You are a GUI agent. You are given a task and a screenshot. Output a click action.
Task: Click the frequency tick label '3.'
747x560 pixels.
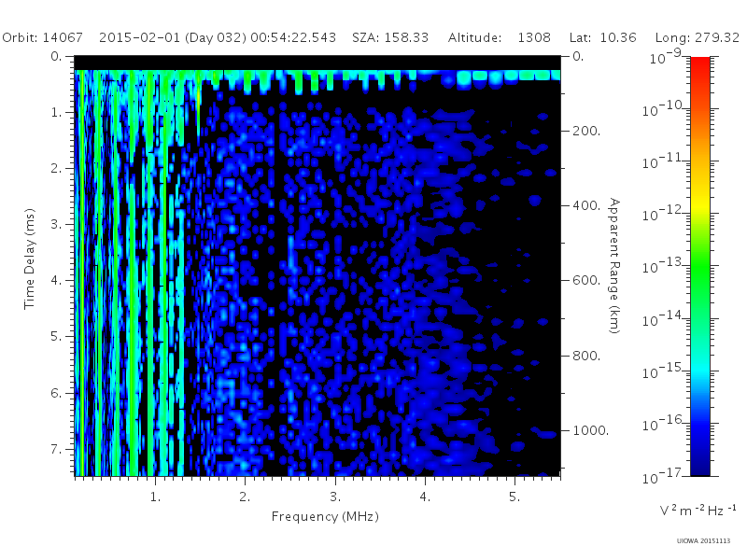(x=335, y=497)
